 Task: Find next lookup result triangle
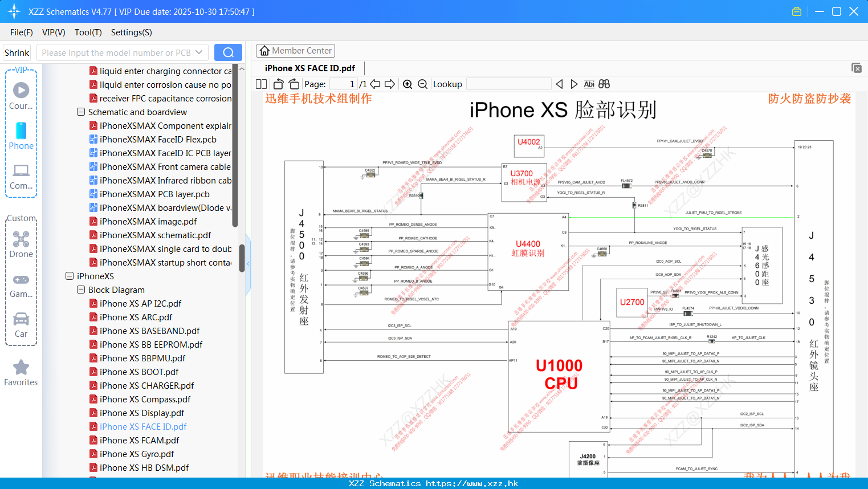click(574, 84)
